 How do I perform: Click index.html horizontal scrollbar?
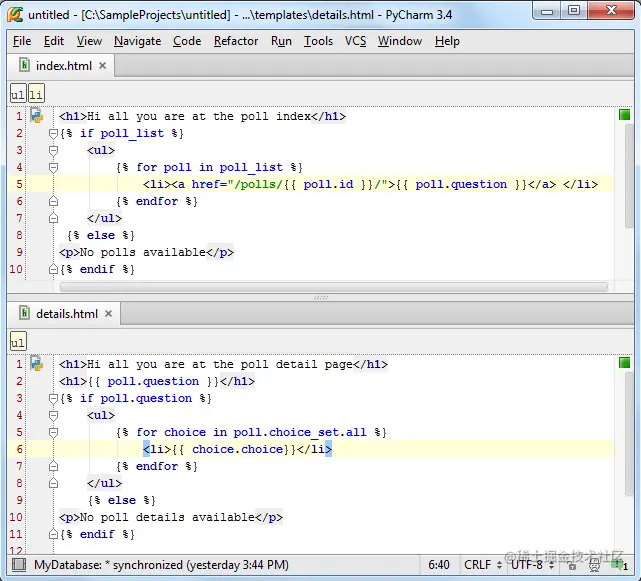coord(334,287)
